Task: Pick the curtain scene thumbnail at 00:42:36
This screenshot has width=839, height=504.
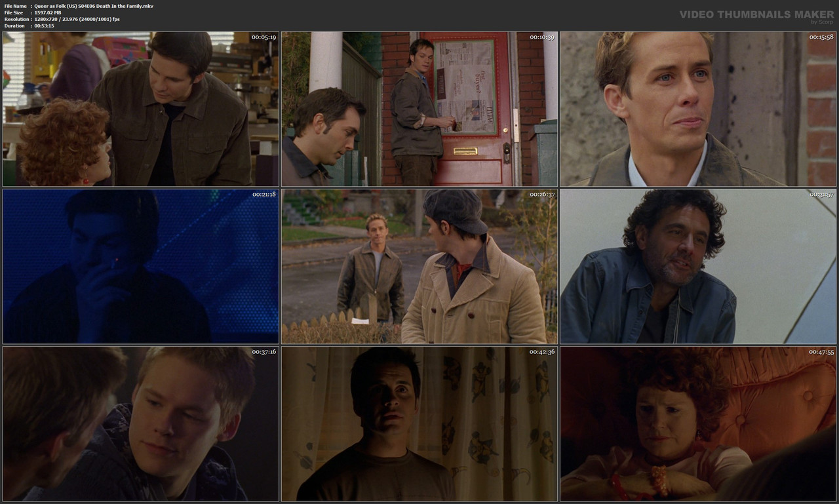Action: pos(419,424)
